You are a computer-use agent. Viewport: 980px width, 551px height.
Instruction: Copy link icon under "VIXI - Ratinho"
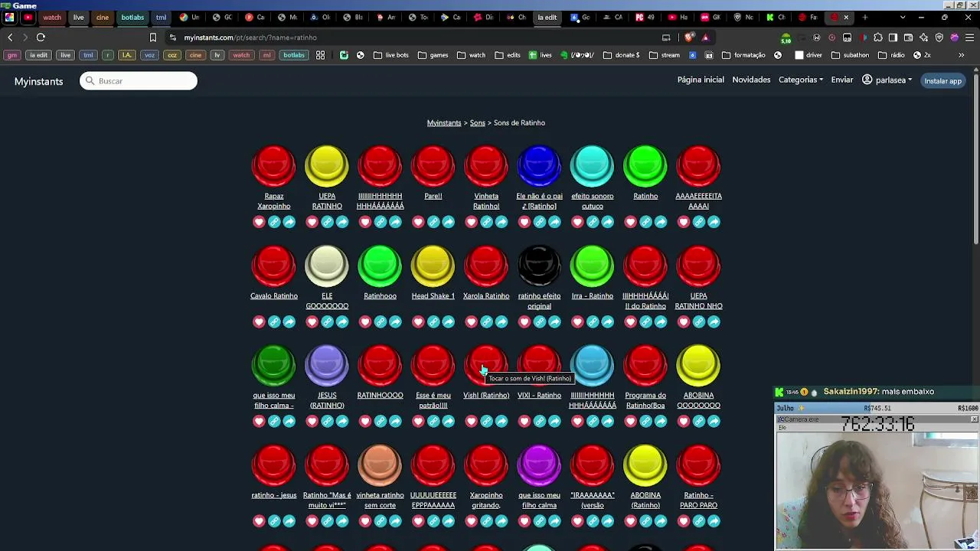point(540,422)
